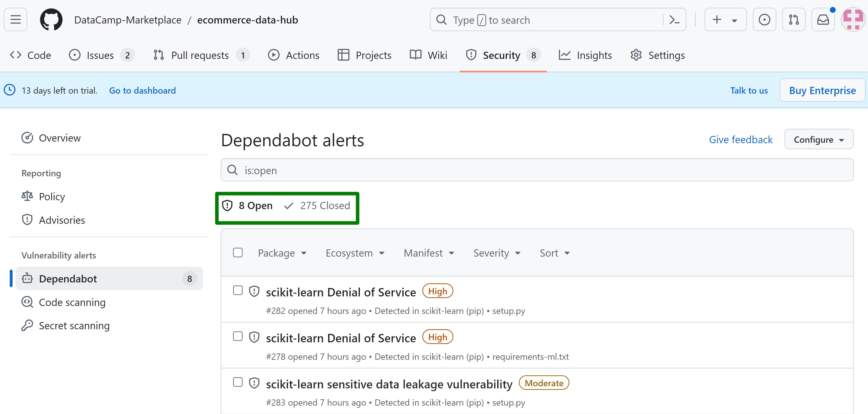Click the plus create-new button
Screen dimensions: 868x414
point(717,20)
